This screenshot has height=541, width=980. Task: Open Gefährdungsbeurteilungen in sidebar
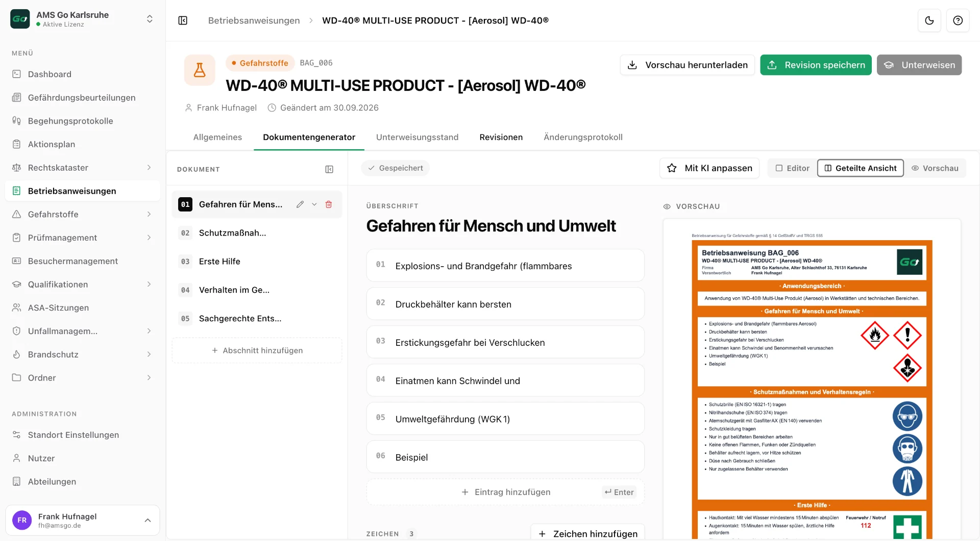pyautogui.click(x=82, y=98)
